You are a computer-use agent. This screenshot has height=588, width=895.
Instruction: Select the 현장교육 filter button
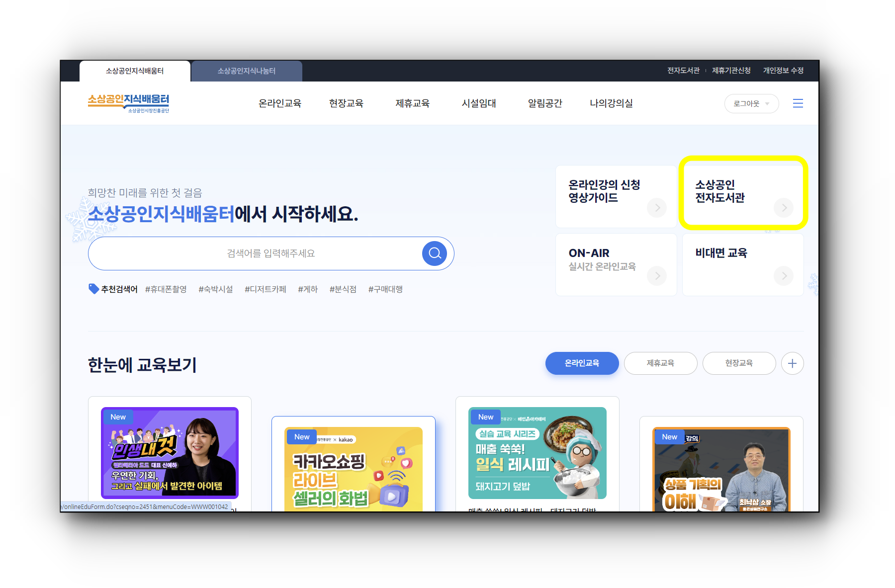(x=739, y=363)
